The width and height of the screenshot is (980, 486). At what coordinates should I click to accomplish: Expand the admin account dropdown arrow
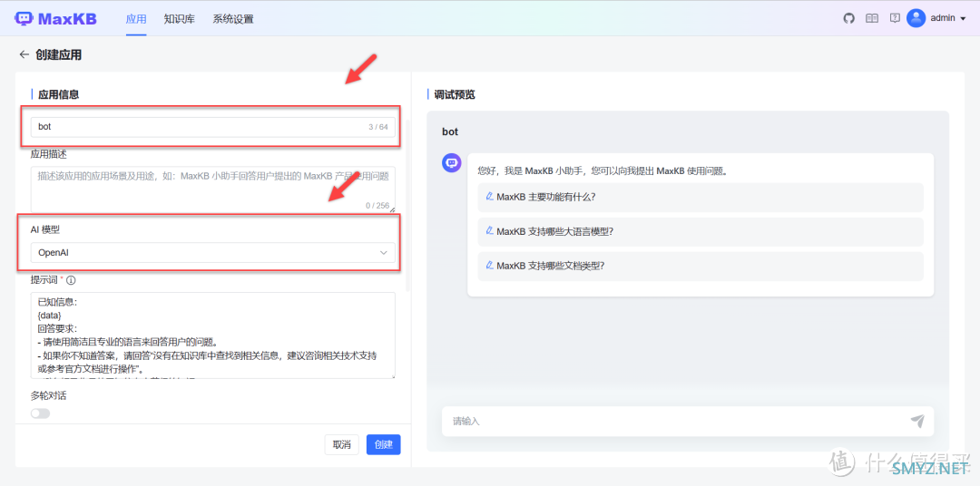[962, 19]
